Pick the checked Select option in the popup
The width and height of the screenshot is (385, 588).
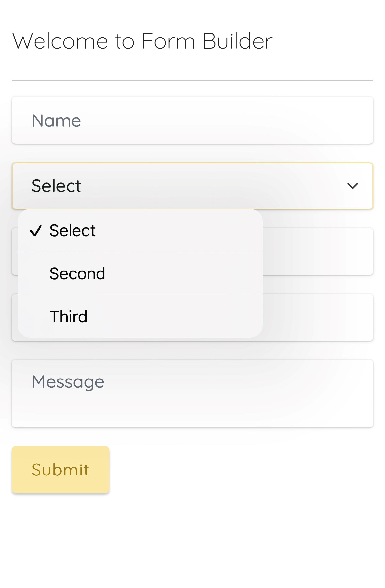click(x=72, y=231)
